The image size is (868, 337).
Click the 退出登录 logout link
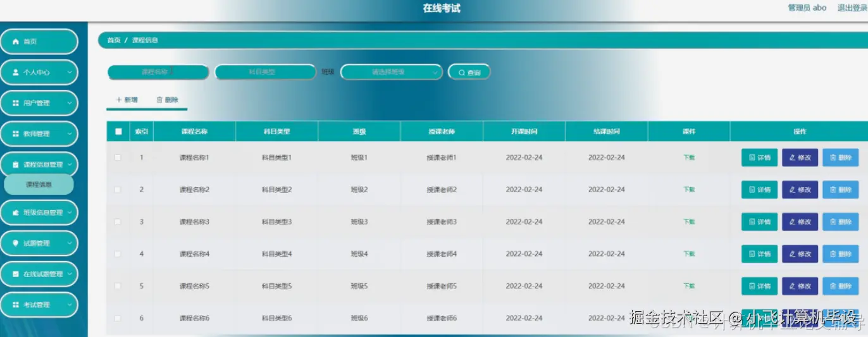click(x=852, y=8)
